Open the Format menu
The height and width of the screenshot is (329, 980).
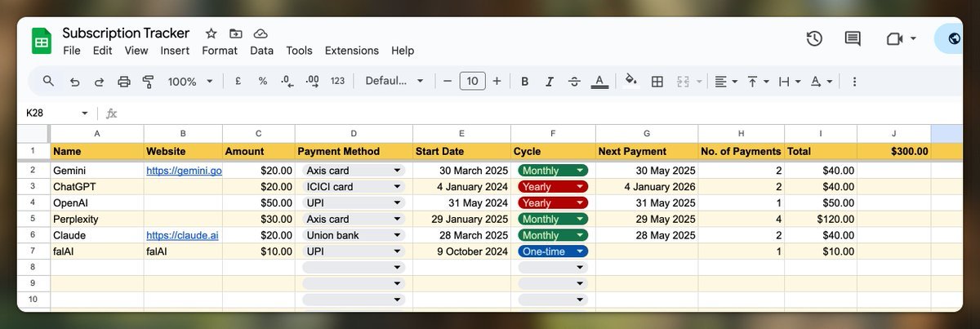(220, 51)
